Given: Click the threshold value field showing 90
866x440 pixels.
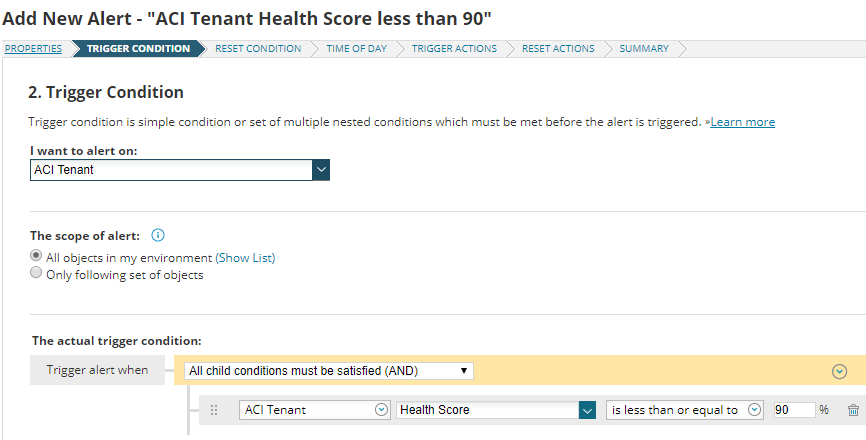Looking at the screenshot, I should pyautogui.click(x=793, y=409).
